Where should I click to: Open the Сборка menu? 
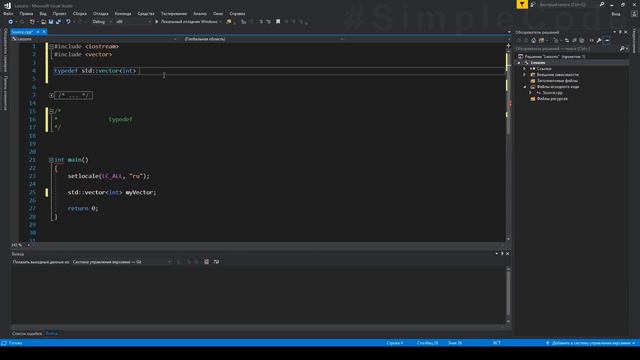pos(80,13)
